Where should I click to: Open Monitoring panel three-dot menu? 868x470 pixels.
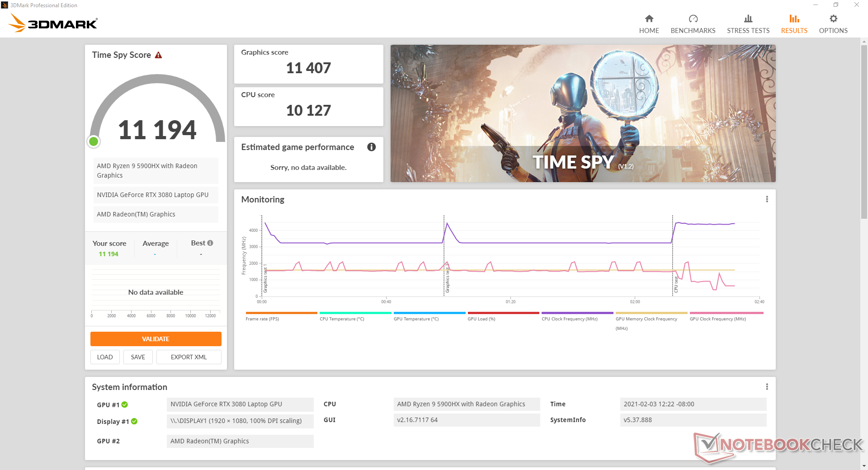767,199
